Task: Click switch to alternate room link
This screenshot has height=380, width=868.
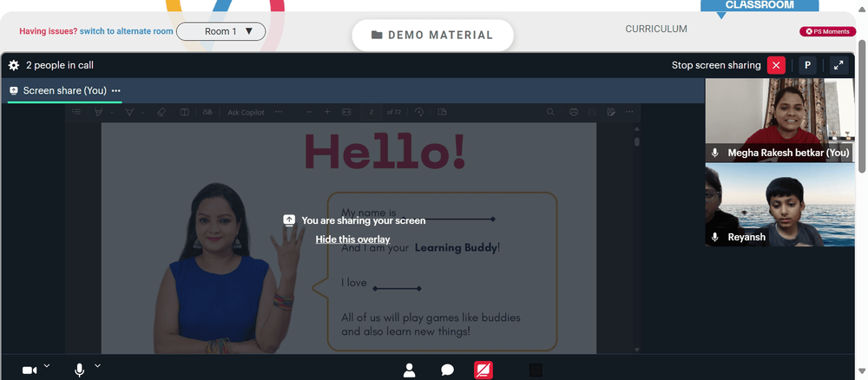Action: [x=126, y=31]
